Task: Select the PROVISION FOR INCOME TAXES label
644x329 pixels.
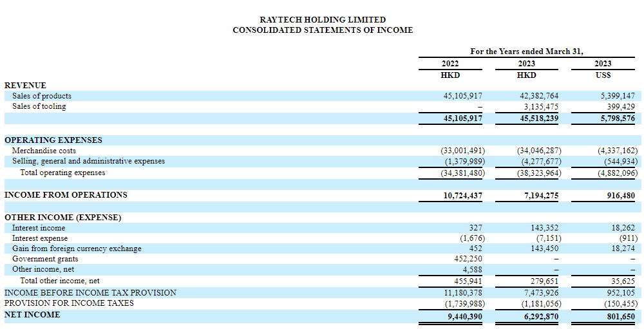Action: tap(69, 303)
